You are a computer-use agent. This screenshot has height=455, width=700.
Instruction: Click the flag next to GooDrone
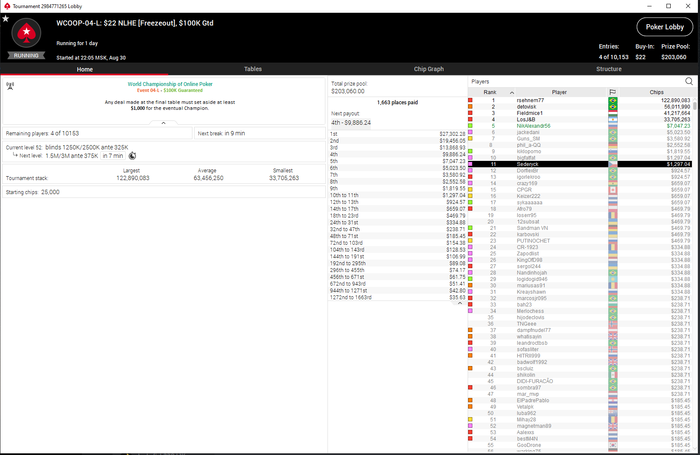click(612, 445)
